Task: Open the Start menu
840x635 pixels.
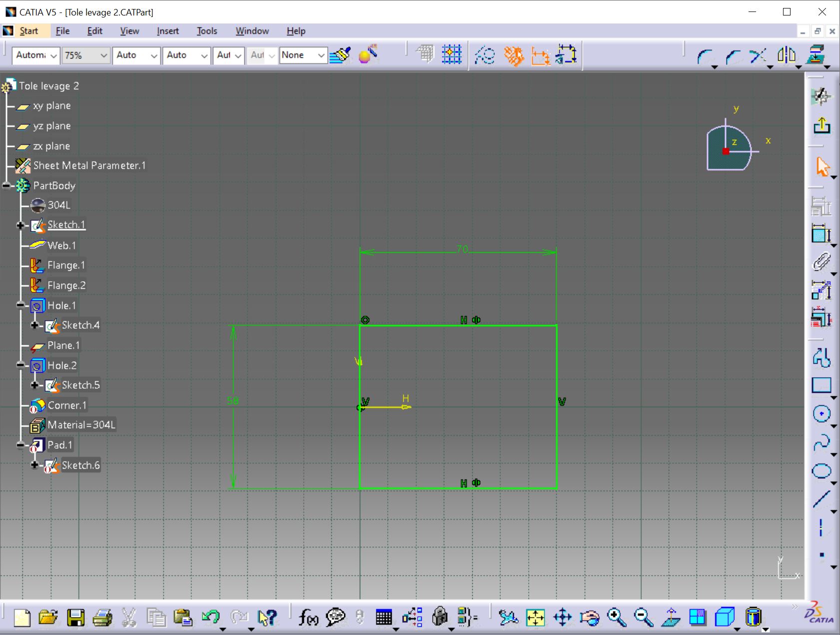Action: coord(28,31)
